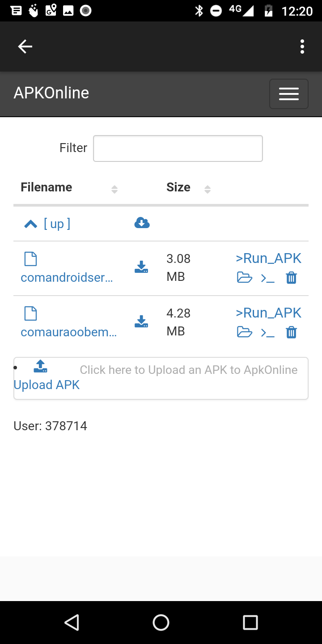The image size is (322, 644).
Task: Delete comauraoobem... using the trash icon
Action: click(x=291, y=332)
